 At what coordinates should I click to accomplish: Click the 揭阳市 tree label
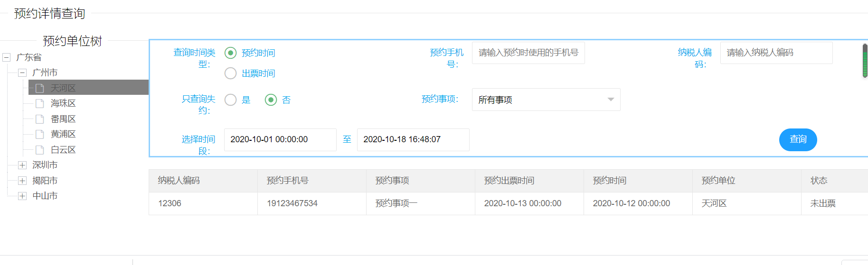click(45, 181)
